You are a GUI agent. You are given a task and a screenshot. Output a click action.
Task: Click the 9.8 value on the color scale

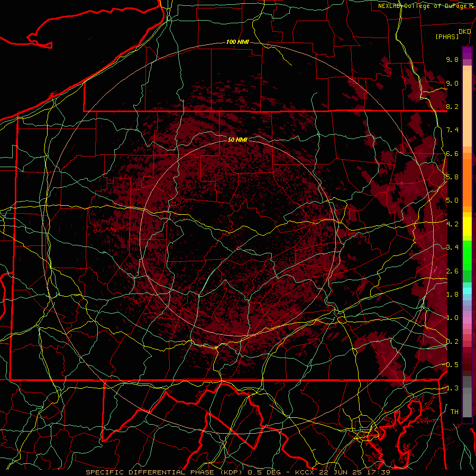pyautogui.click(x=452, y=59)
